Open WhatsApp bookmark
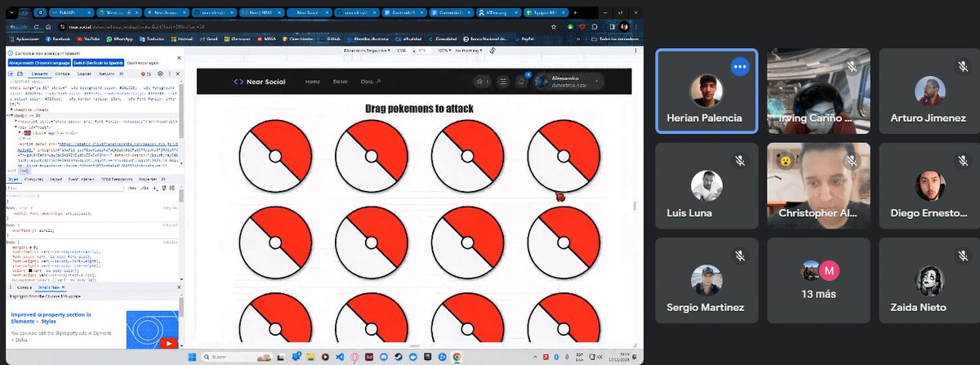Image resolution: width=980 pixels, height=365 pixels. [119, 39]
